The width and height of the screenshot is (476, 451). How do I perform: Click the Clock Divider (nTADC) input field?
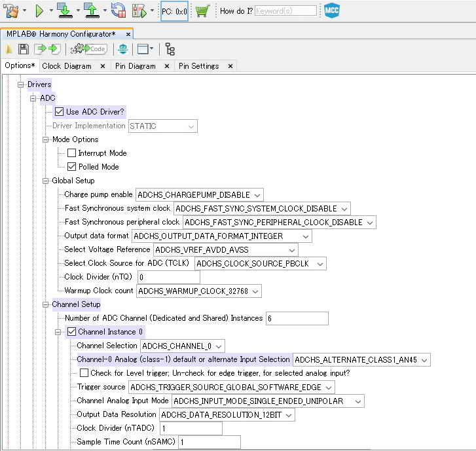pos(191,428)
